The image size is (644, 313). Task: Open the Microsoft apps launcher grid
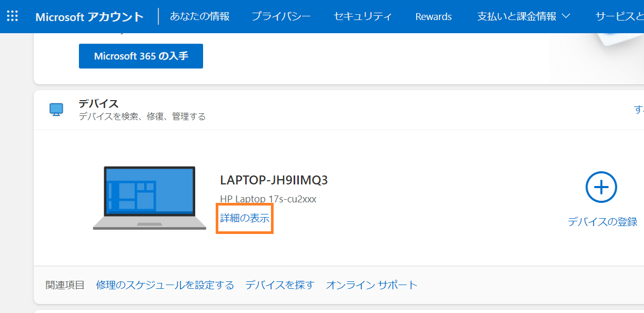pyautogui.click(x=12, y=16)
